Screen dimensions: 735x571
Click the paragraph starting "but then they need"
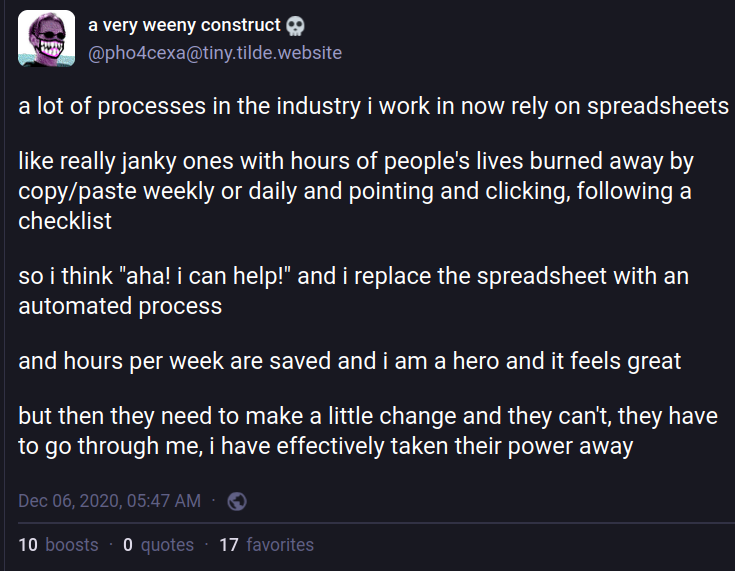(x=367, y=431)
